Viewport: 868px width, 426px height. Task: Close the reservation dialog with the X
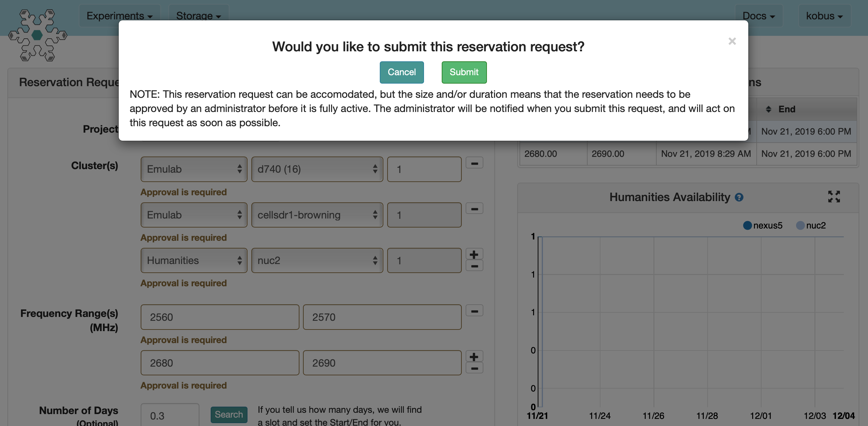coord(732,41)
